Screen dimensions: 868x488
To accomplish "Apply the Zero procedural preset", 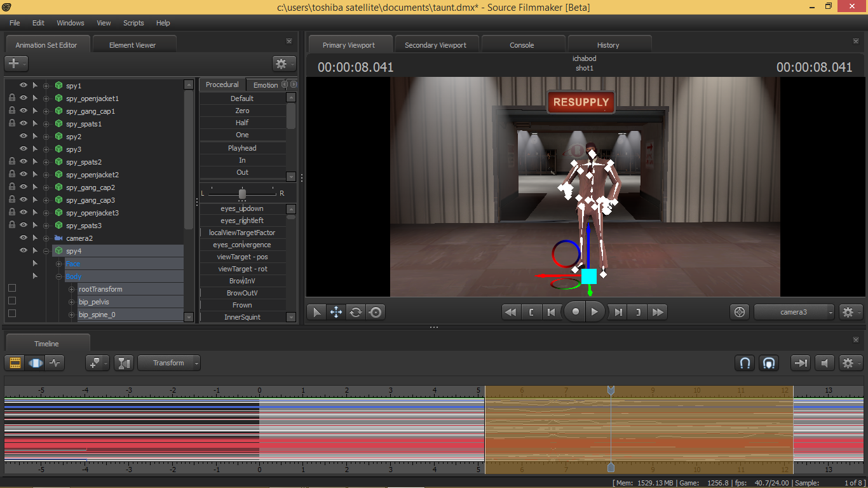I will pyautogui.click(x=242, y=111).
